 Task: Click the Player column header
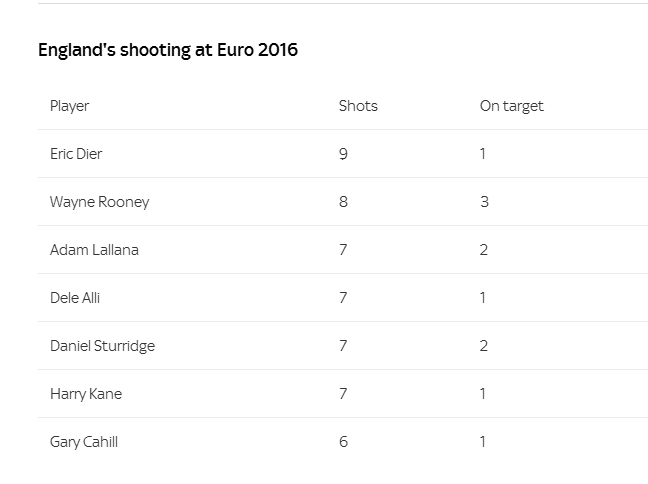pyautogui.click(x=70, y=106)
